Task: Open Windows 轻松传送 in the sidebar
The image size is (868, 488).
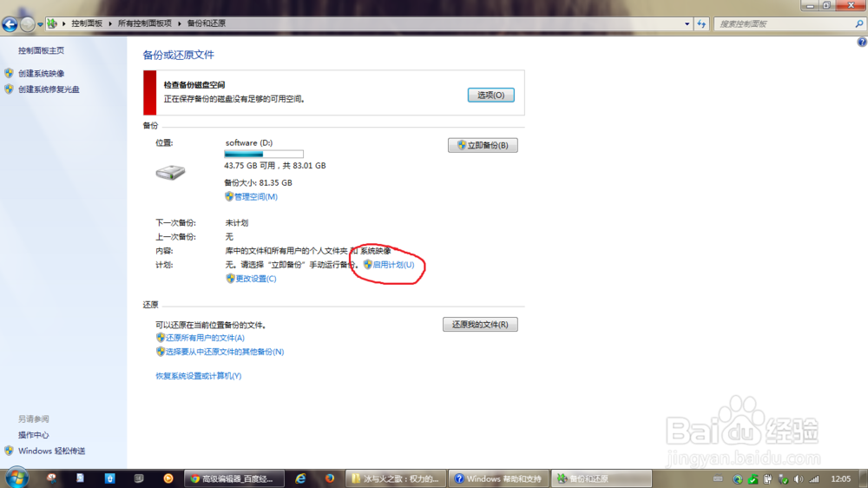Action: coord(51,451)
